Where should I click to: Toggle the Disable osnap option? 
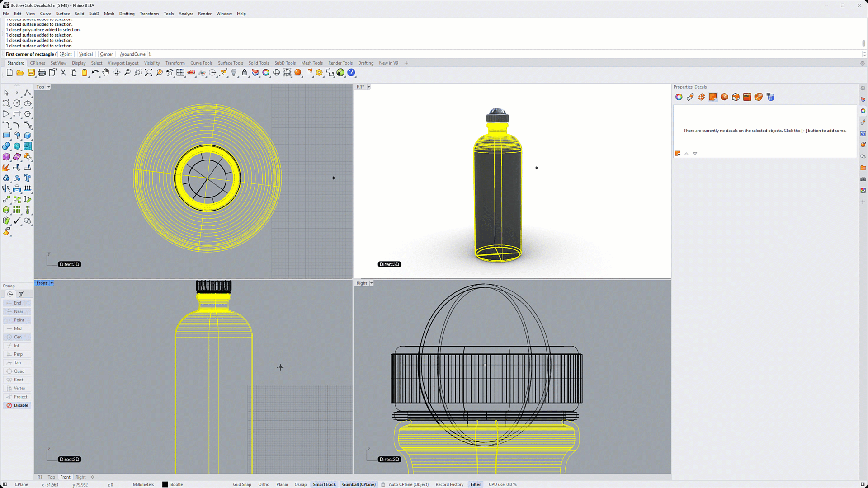coord(17,405)
